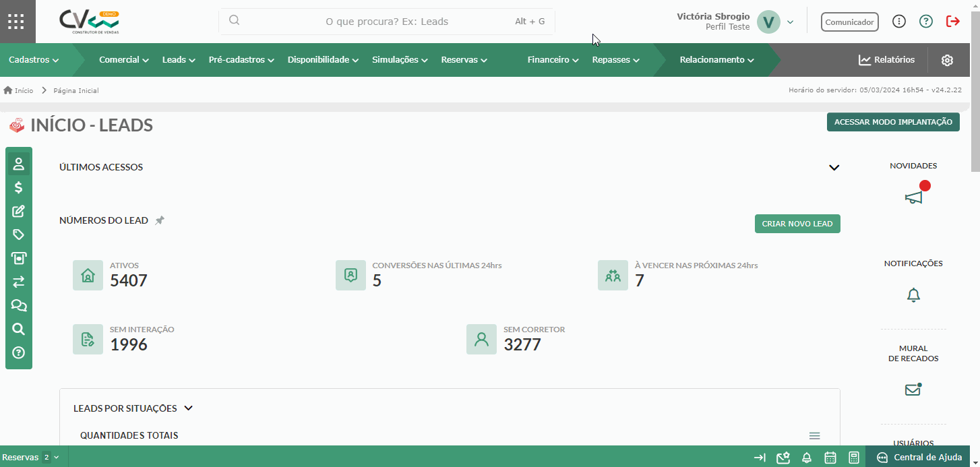Open the vertical dots options icon
980x467 pixels.
pos(899,22)
